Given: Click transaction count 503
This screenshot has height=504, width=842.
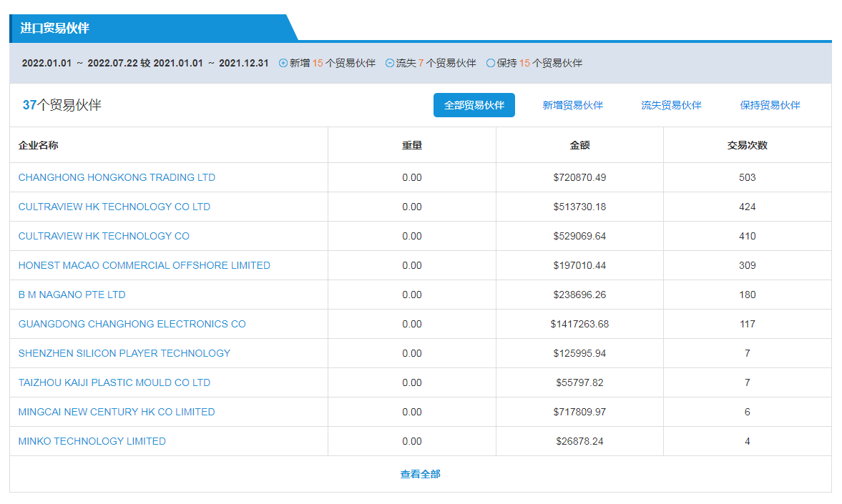Looking at the screenshot, I should pos(748,177).
